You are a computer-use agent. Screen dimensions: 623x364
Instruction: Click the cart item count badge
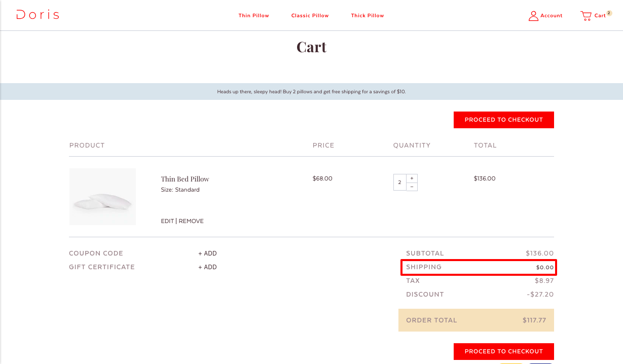(x=609, y=13)
